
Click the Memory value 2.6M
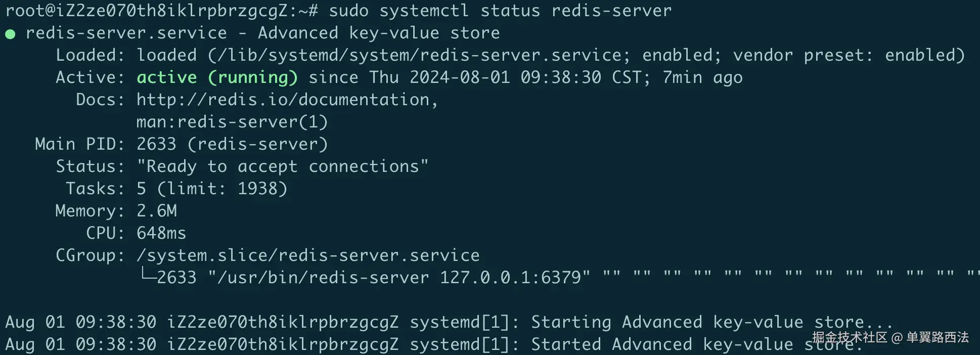[157, 211]
